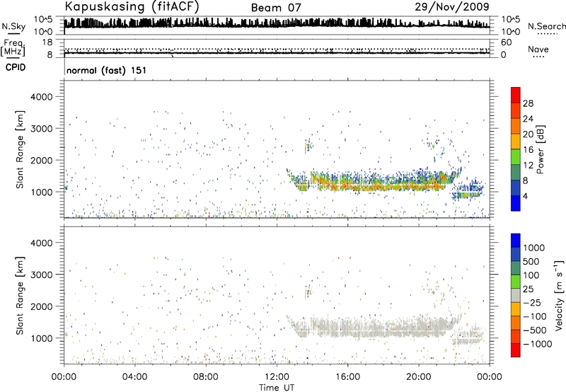Click the "3000" tick on velocity panel

[41, 275]
